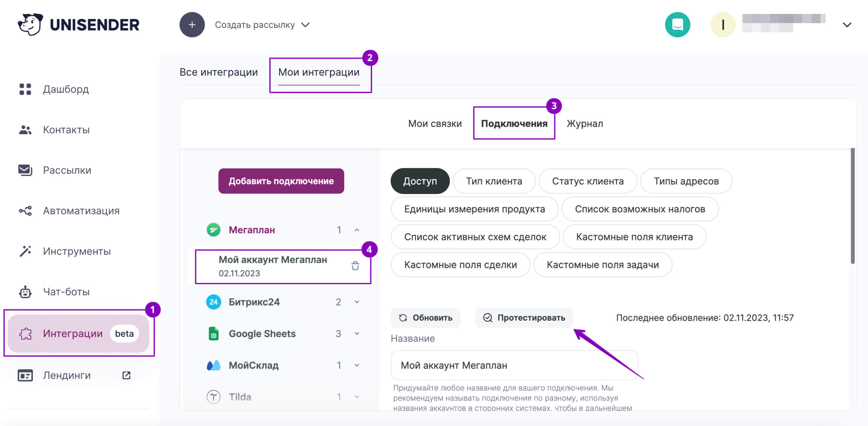
Task: Click the МойСклад logo icon
Action: [x=214, y=365]
